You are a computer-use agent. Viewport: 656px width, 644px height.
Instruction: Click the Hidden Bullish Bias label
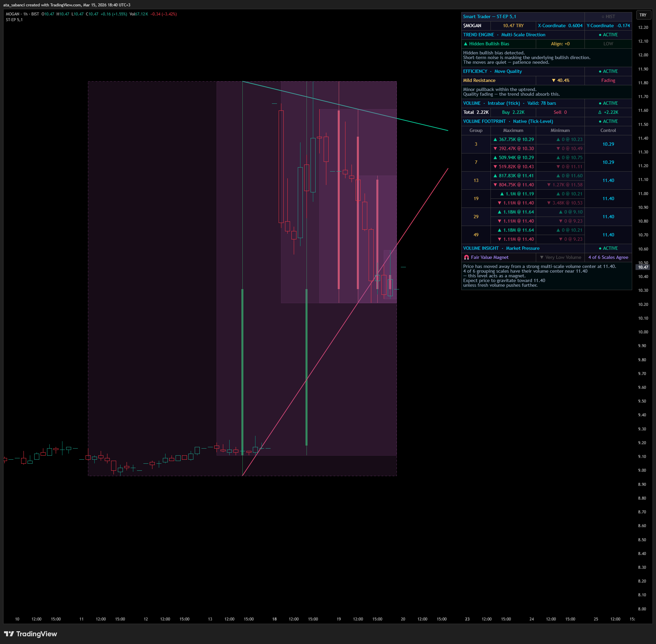pyautogui.click(x=486, y=44)
